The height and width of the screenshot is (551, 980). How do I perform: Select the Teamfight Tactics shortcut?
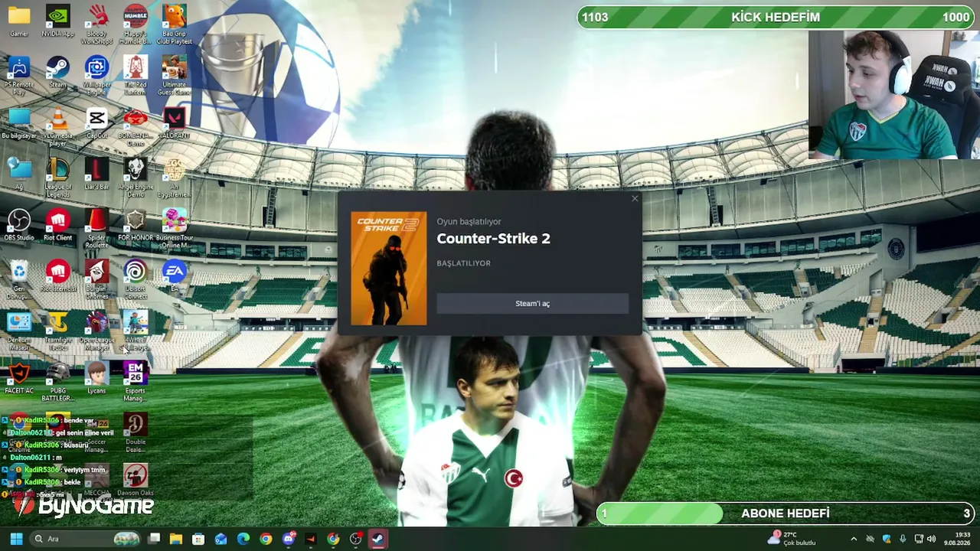tap(57, 332)
